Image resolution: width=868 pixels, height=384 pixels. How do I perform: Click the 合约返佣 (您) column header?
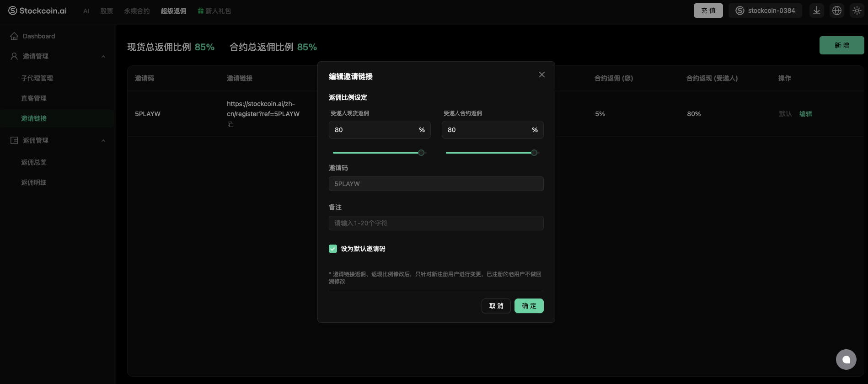tap(614, 78)
